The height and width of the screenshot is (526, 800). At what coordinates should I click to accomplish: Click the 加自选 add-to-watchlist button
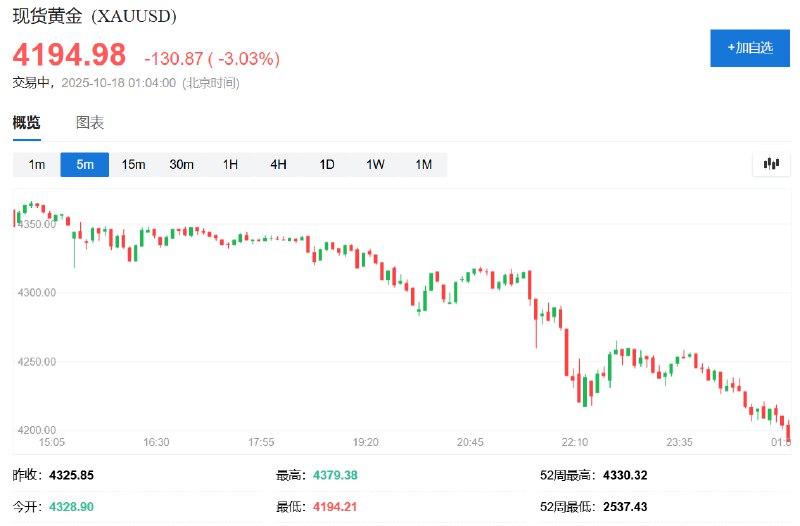tap(749, 48)
